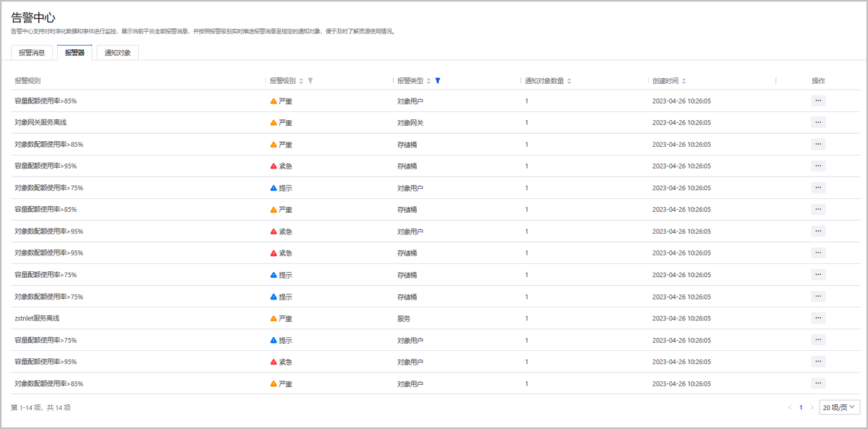Viewport: 868px width, 429px height.
Task: Open more actions for zstnlet服务离线 row
Action: (x=818, y=318)
